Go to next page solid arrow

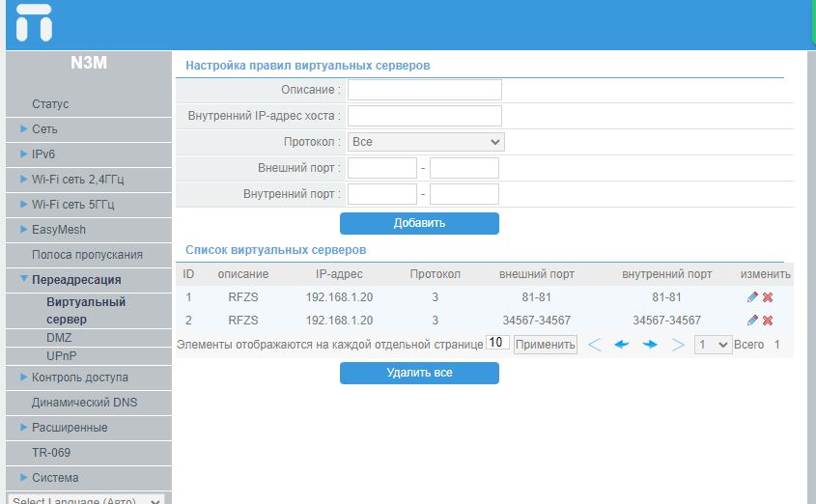(650, 345)
